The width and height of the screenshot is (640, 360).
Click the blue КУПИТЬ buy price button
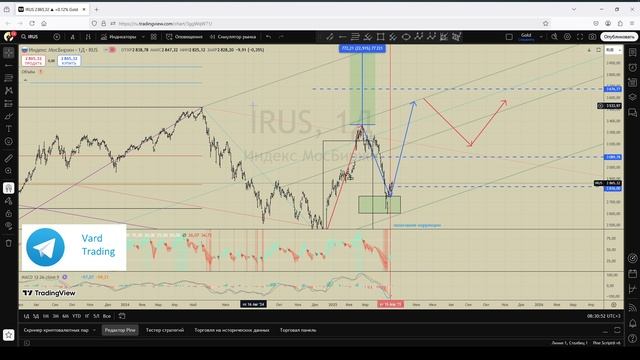point(69,61)
